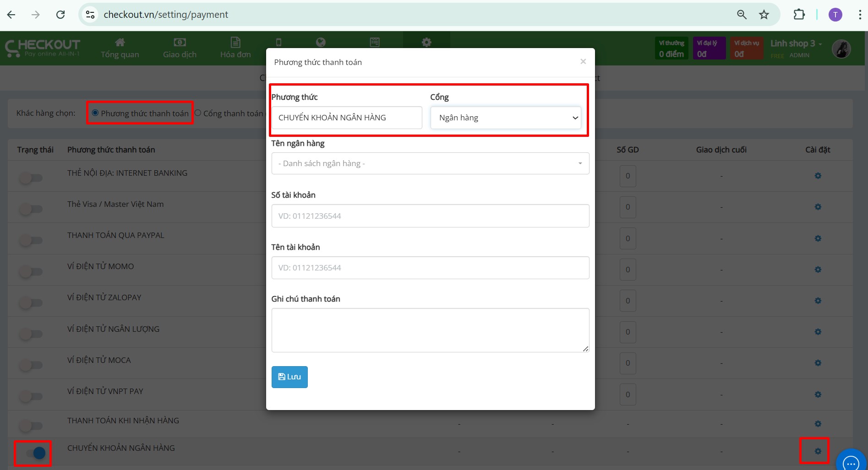The width and height of the screenshot is (868, 470).
Task: Click the settings gear for CHUYỂN KHOẢN NGÂN HÀNG
Action: [x=818, y=451]
